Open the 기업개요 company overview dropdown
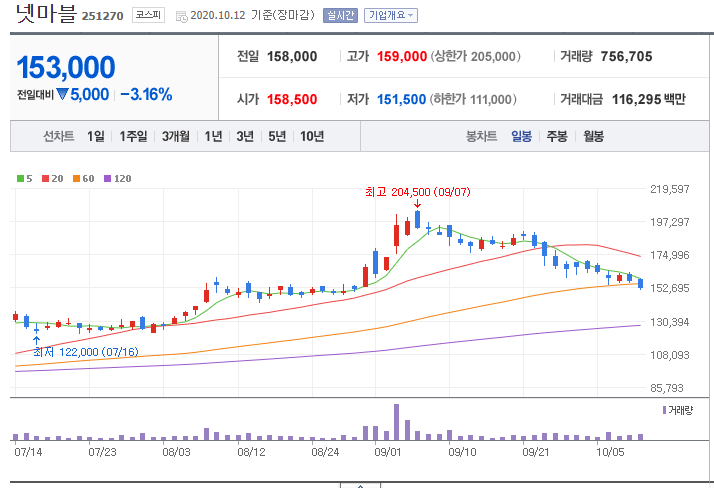 point(391,16)
